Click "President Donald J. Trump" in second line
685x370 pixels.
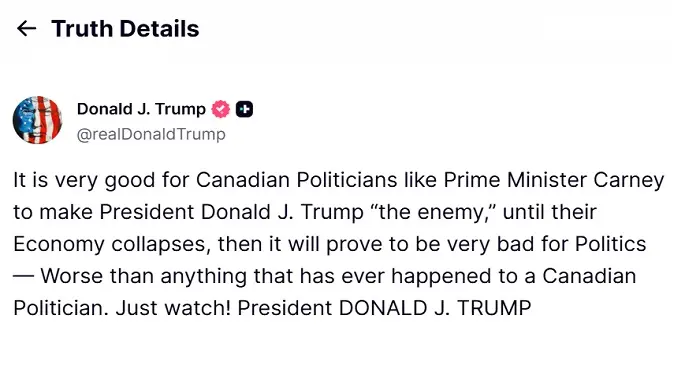231,212
